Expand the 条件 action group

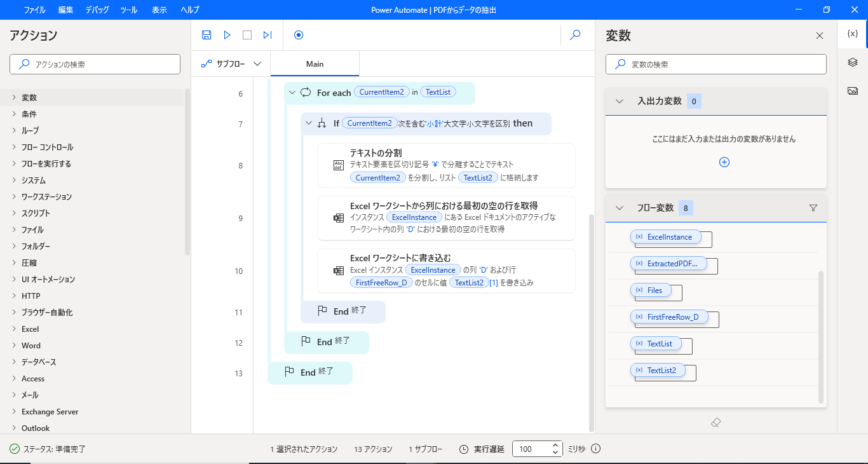[x=14, y=114]
